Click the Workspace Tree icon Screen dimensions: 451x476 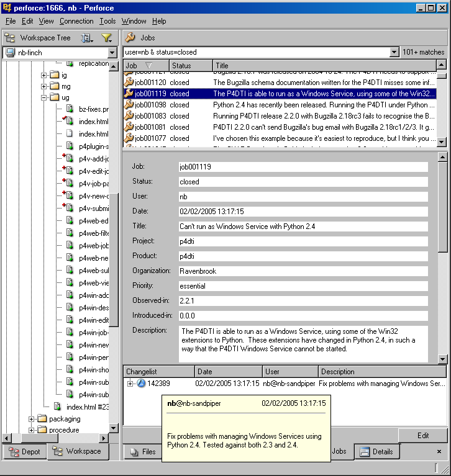tap(10, 38)
